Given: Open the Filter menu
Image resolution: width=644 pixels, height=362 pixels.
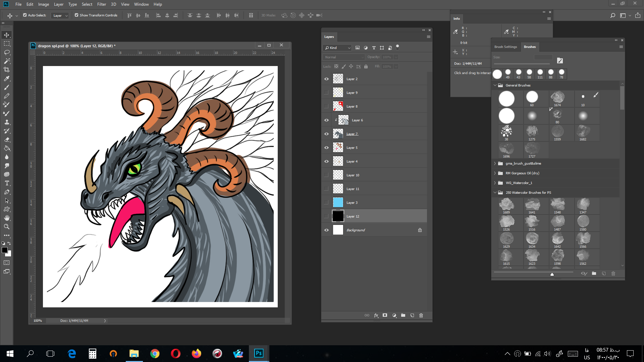Looking at the screenshot, I should 102,4.
